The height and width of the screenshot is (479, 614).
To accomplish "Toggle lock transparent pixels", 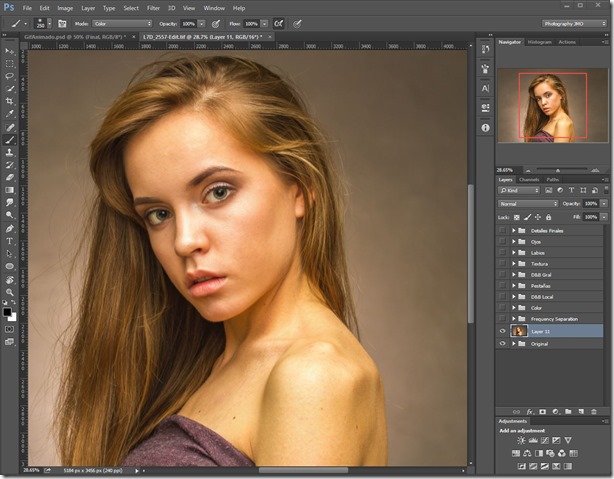I will tap(517, 217).
